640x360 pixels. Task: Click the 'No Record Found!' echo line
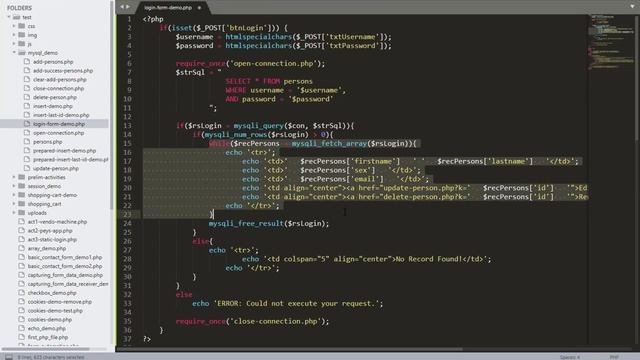pos(367,259)
